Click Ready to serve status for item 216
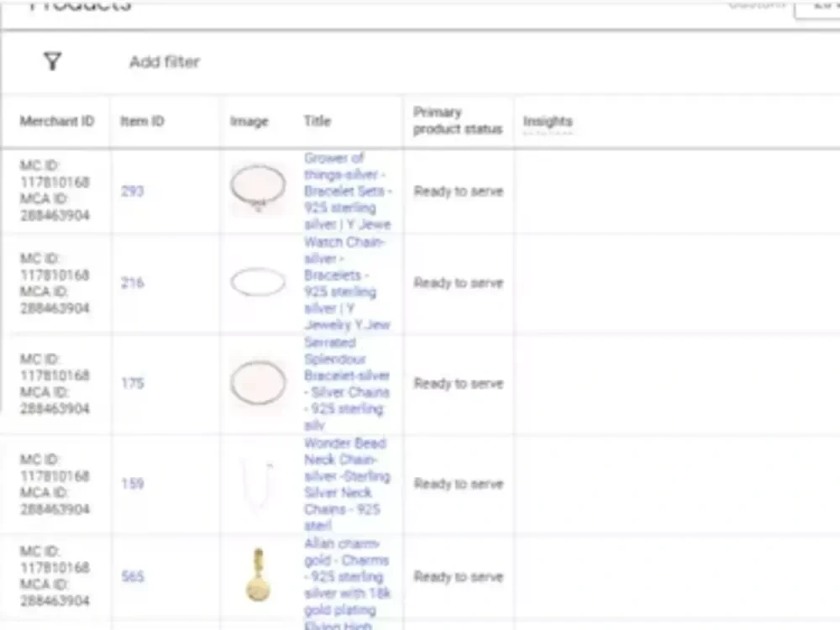The width and height of the screenshot is (840, 630). [459, 283]
